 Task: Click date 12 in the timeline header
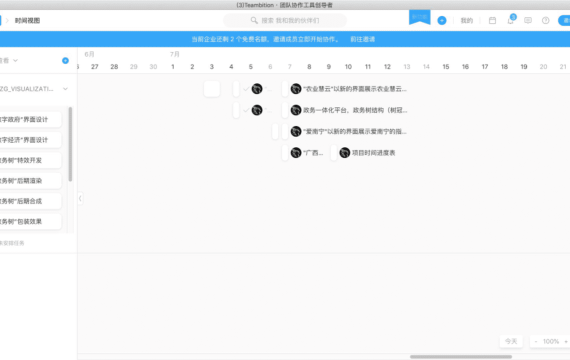(x=387, y=67)
